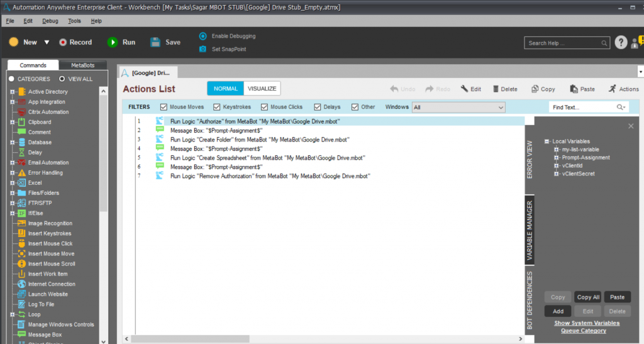The image size is (644, 344).
Task: Expand the vClientId variable node
Action: click(557, 166)
